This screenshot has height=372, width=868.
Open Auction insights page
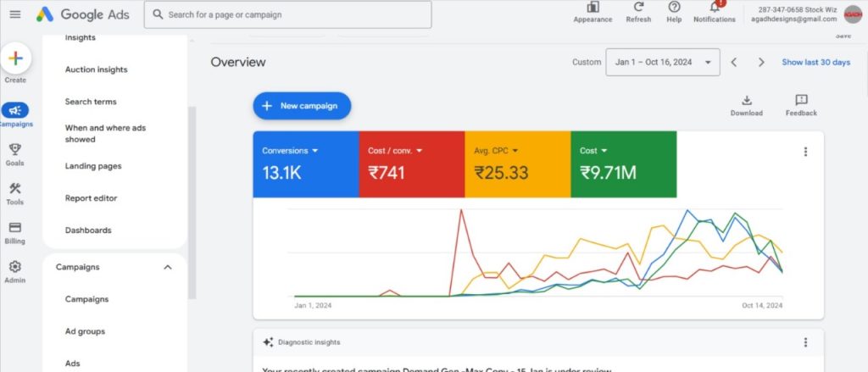pos(97,69)
